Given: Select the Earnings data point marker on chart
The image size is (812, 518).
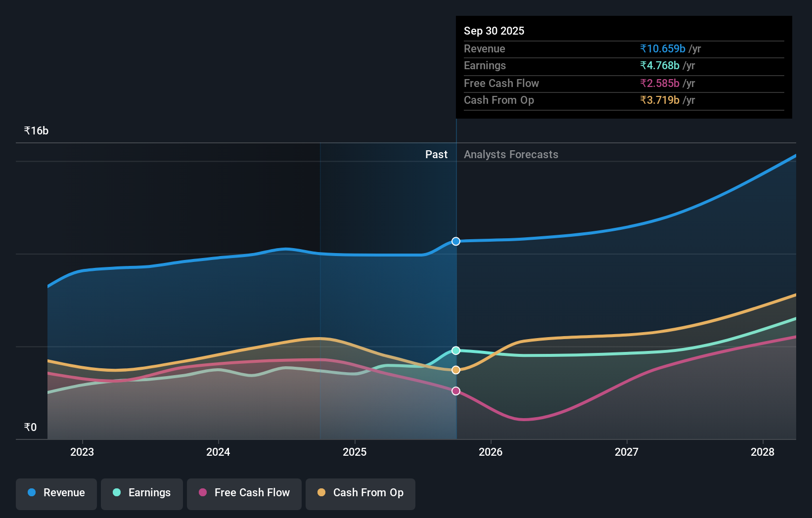Looking at the screenshot, I should 455,350.
